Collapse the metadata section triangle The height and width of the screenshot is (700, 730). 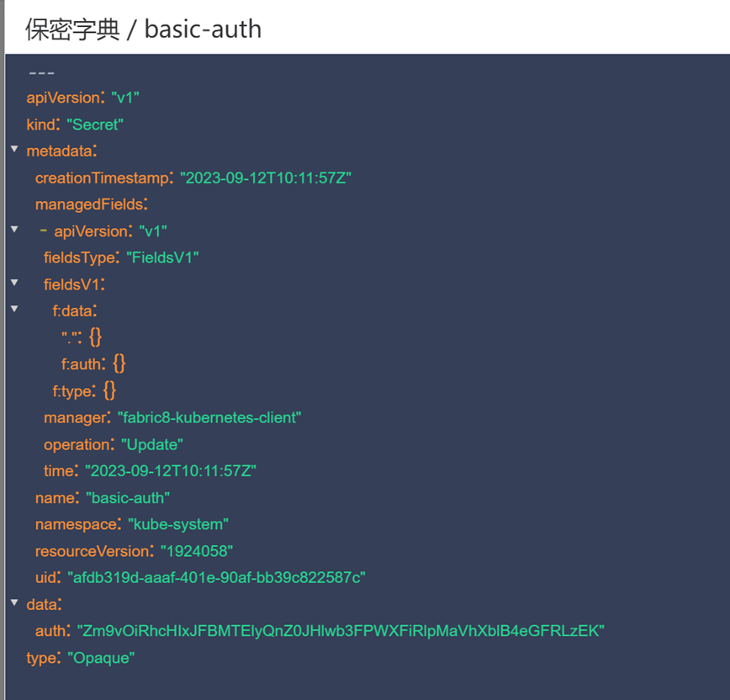[14, 150]
